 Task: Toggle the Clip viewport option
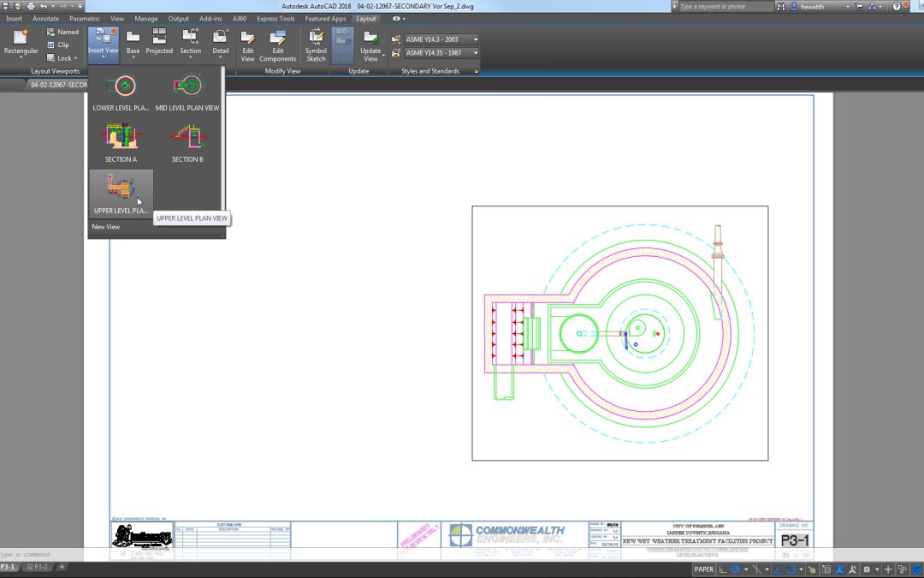click(58, 45)
